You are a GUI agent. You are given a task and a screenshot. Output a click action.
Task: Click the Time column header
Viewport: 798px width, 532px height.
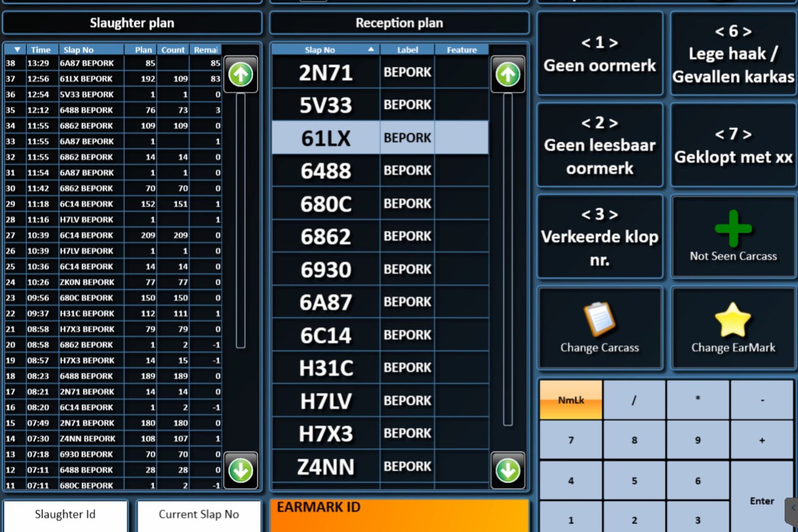pyautogui.click(x=41, y=50)
